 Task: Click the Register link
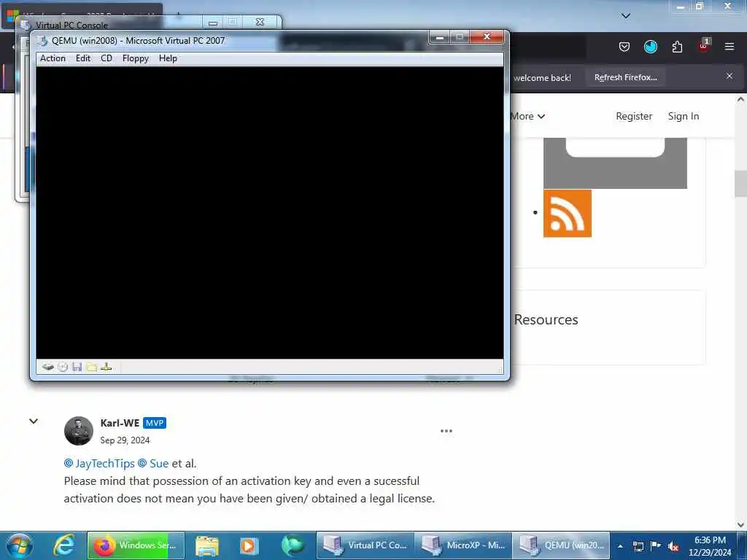pos(634,116)
